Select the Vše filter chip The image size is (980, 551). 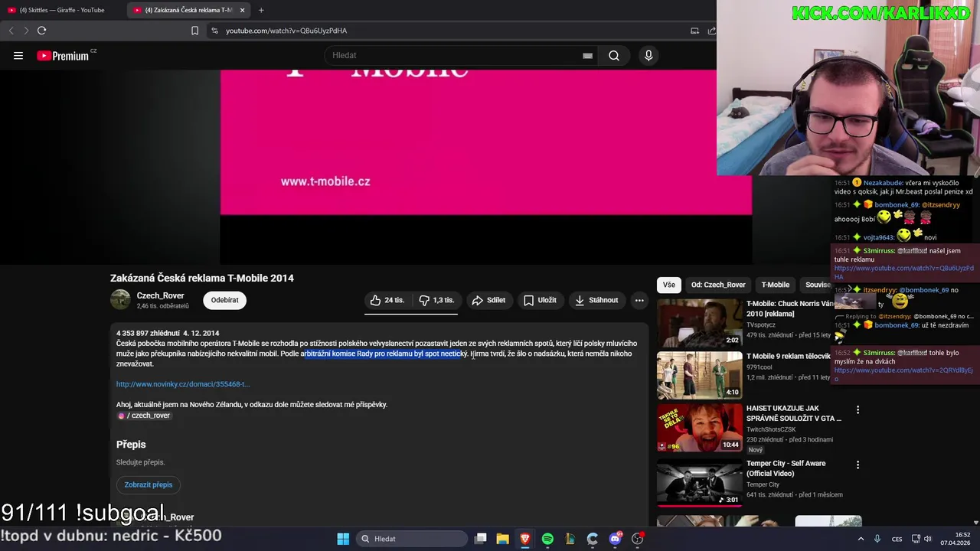(x=669, y=285)
